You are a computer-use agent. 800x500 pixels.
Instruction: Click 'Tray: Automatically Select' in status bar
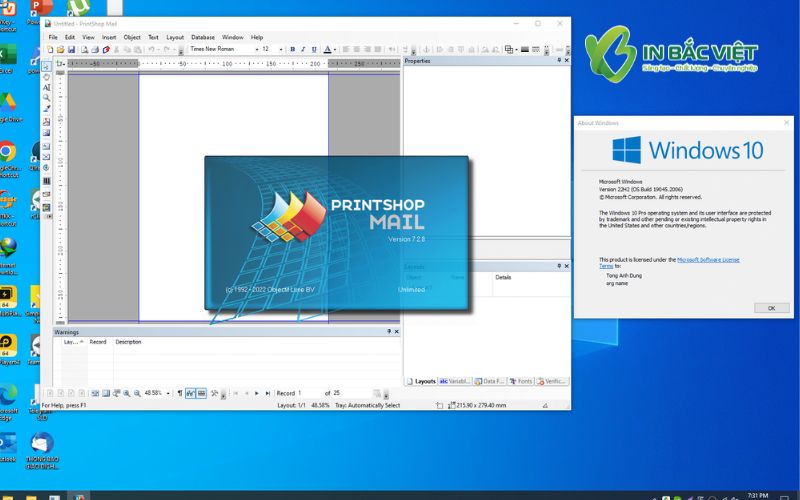click(367, 405)
